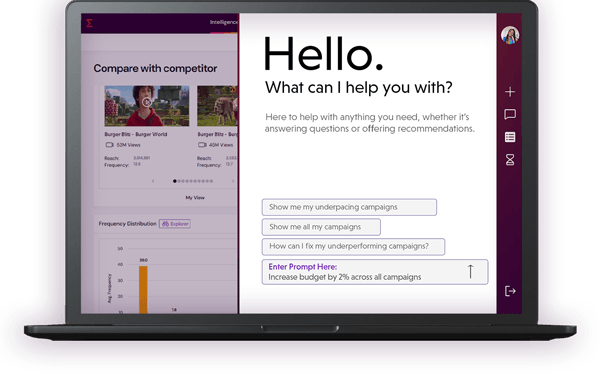This screenshot has height=376, width=600.
Task: Submit prompt with the up arrow
Action: (470, 272)
